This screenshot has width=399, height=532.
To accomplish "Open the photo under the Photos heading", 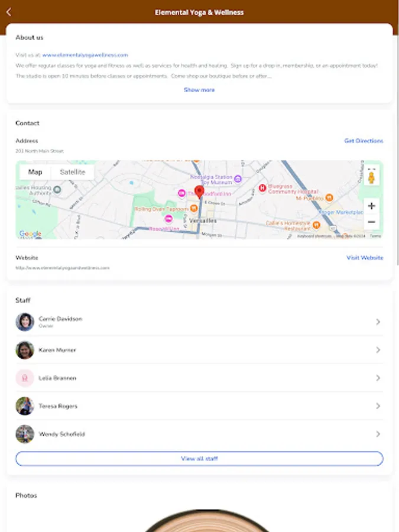I will (x=207, y=520).
